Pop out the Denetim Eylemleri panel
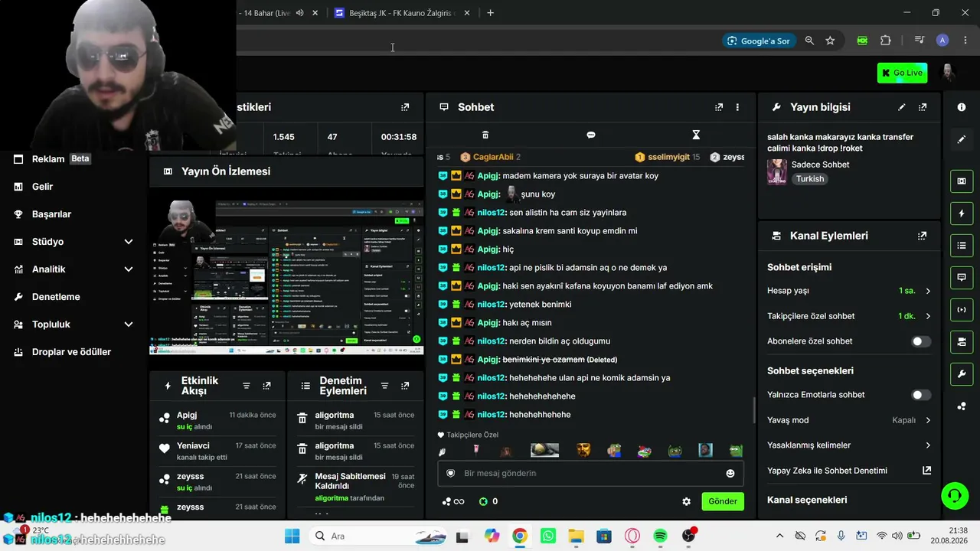The height and width of the screenshot is (551, 980). [404, 386]
